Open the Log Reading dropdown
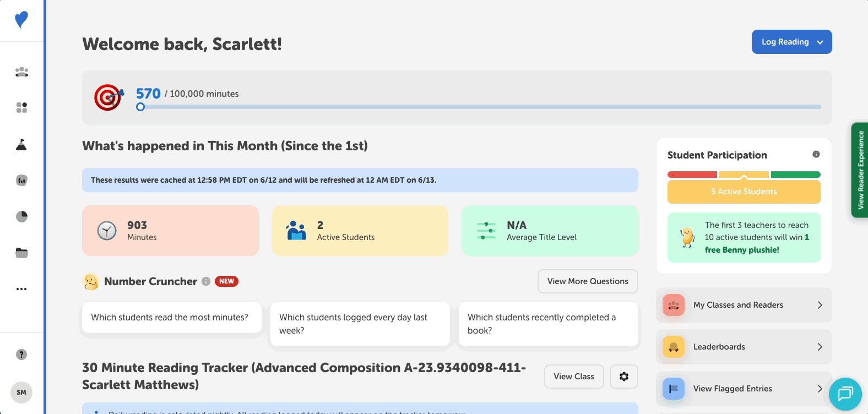Image resolution: width=868 pixels, height=414 pixels. (791, 42)
